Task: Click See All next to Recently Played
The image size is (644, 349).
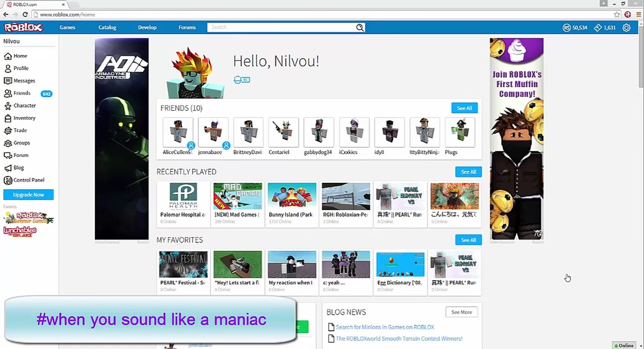Action: (x=468, y=172)
